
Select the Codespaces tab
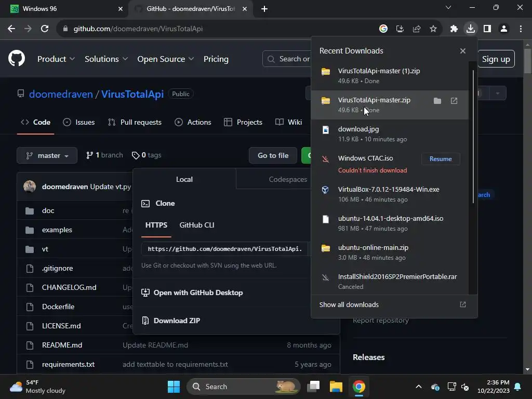click(x=288, y=179)
